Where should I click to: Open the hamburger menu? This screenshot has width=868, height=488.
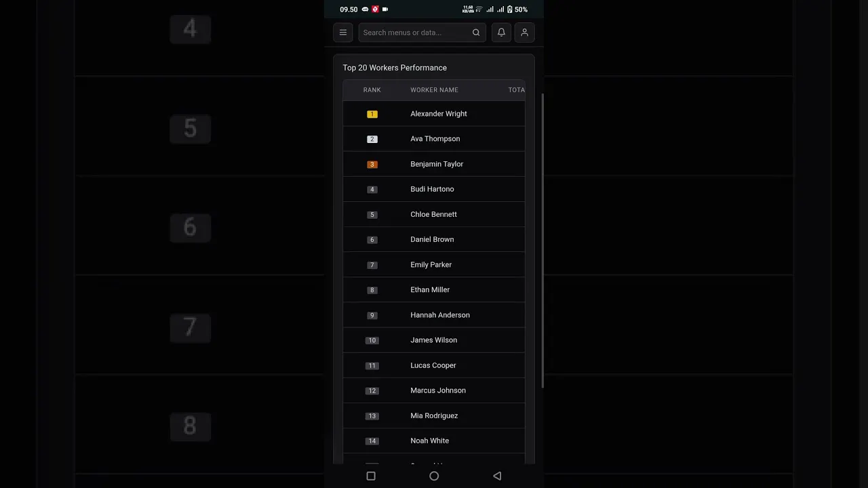(x=343, y=33)
